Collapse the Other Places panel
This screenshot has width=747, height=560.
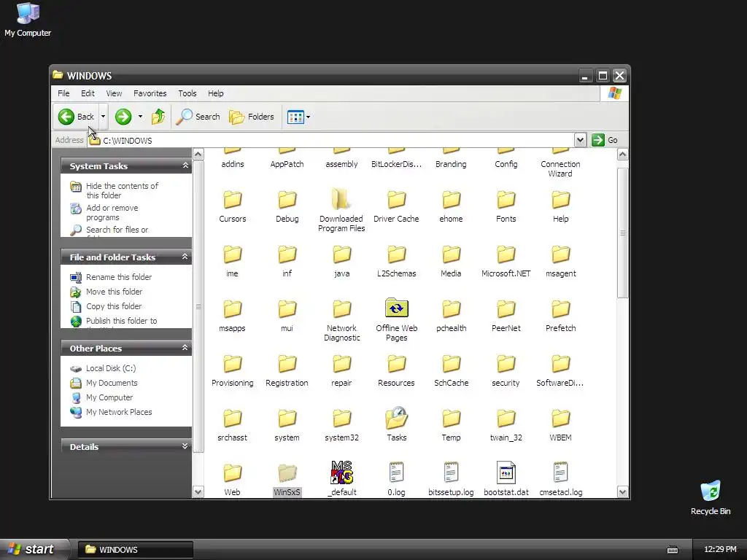(185, 348)
